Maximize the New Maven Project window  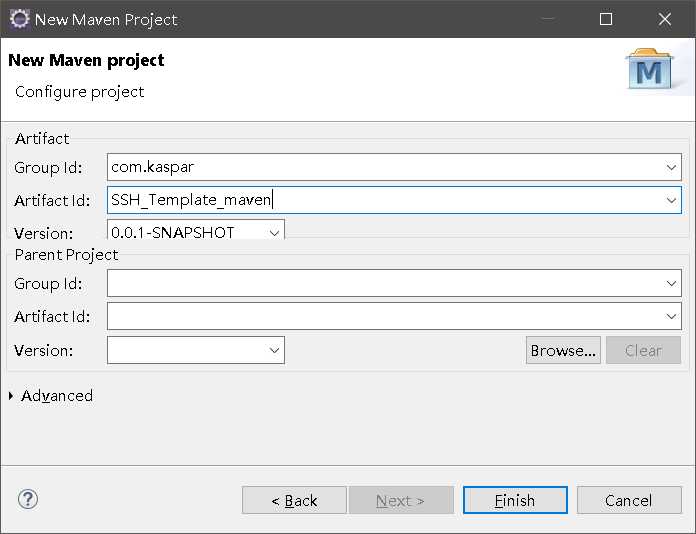[x=606, y=19]
